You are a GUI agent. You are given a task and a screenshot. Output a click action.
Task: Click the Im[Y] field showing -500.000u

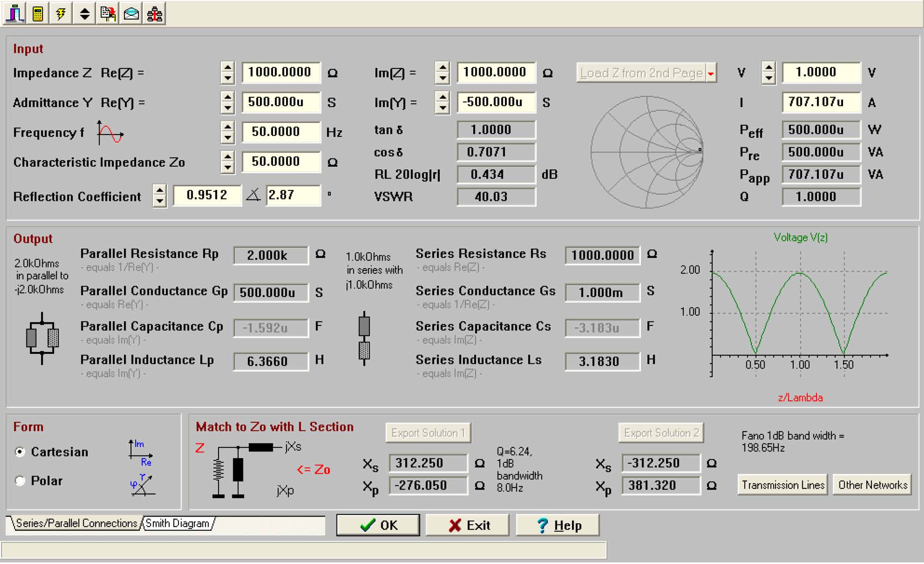(x=496, y=102)
